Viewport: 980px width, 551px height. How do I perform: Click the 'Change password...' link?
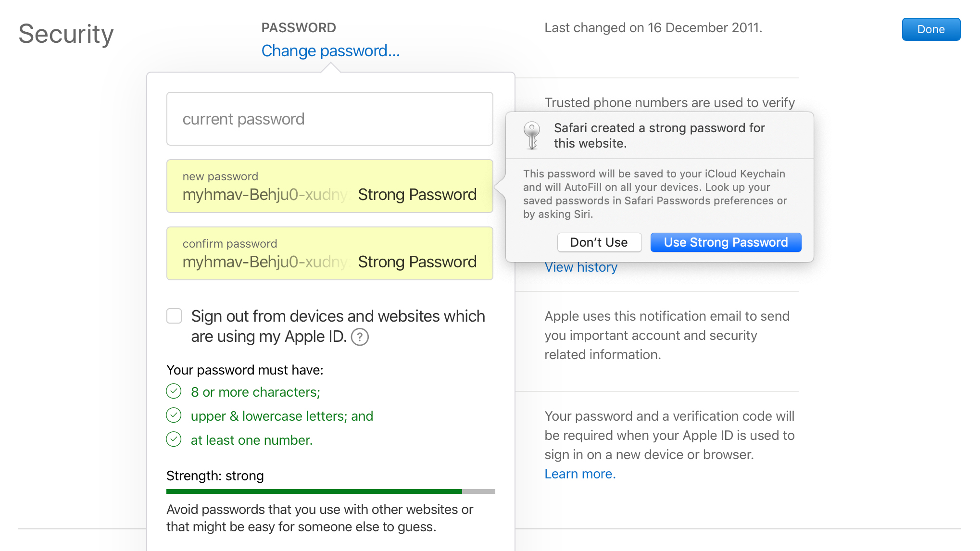click(330, 50)
